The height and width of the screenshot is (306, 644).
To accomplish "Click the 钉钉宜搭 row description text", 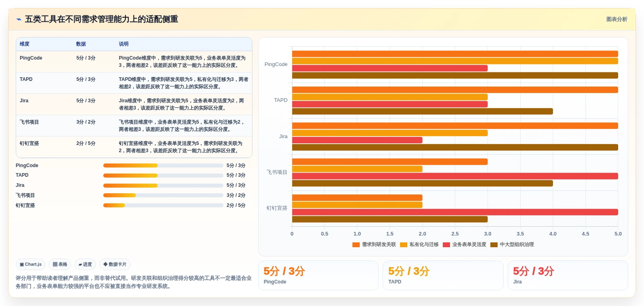I will click(x=181, y=147).
